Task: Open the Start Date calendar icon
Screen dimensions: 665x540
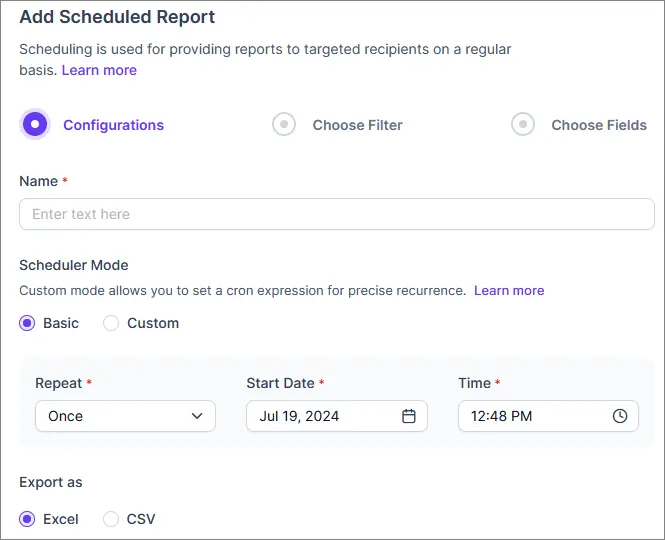Action: [x=408, y=416]
